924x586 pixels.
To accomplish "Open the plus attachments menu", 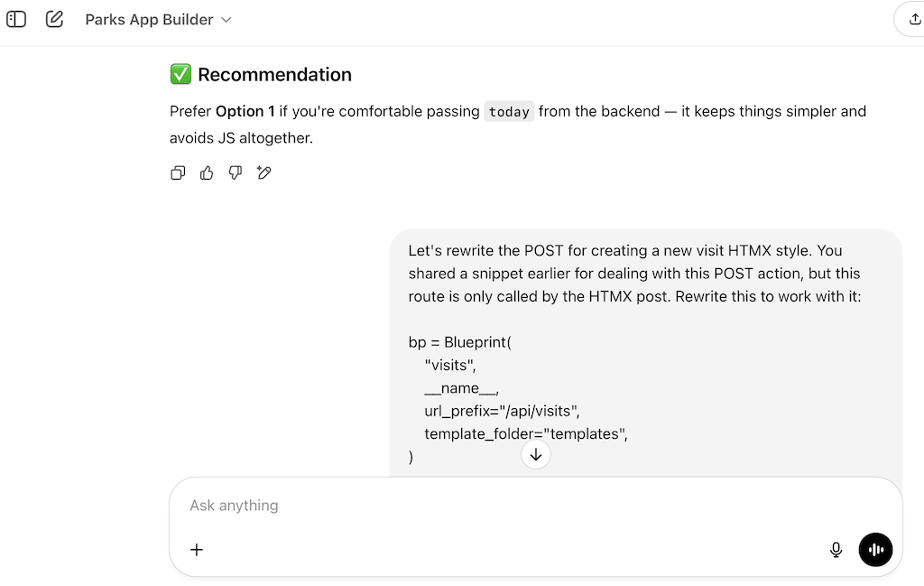I will pos(197,550).
